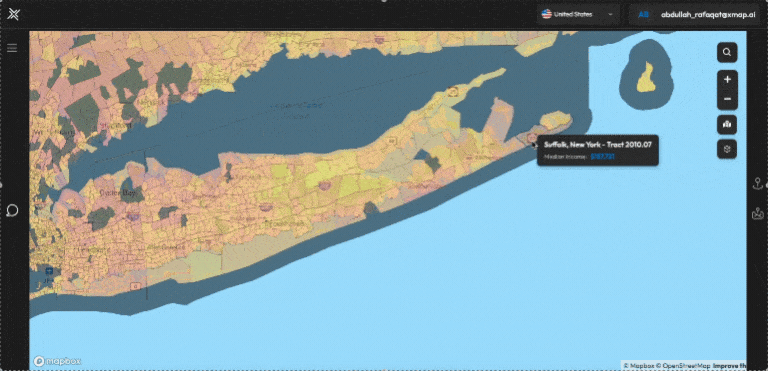Click the Improve this map link
Image resolution: width=768 pixels, height=371 pixels.
pos(729,366)
